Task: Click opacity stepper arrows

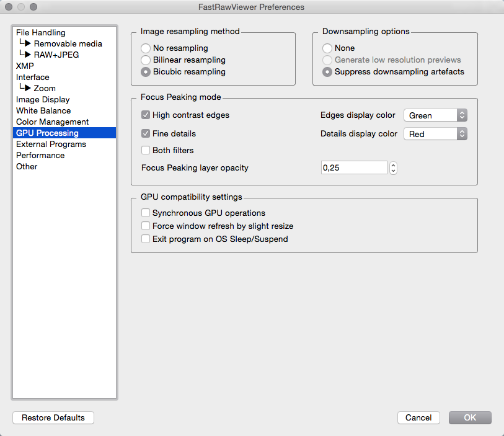Action: (x=393, y=167)
